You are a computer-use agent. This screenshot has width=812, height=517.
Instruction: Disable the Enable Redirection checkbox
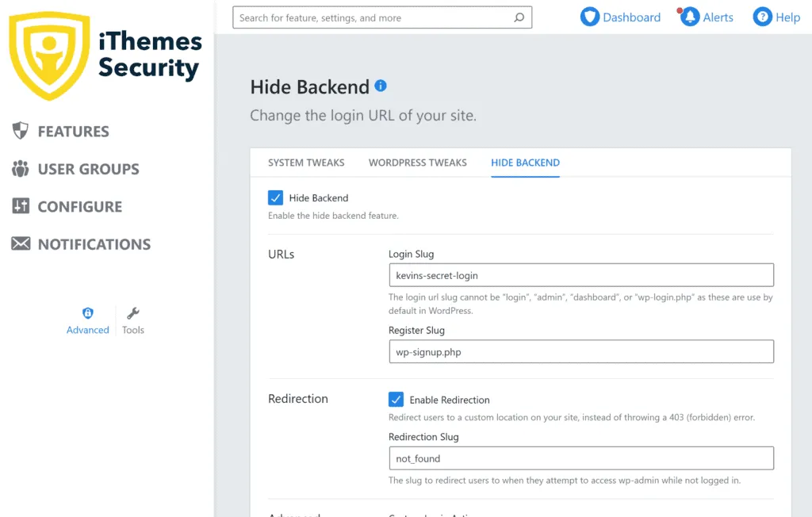pyautogui.click(x=396, y=399)
